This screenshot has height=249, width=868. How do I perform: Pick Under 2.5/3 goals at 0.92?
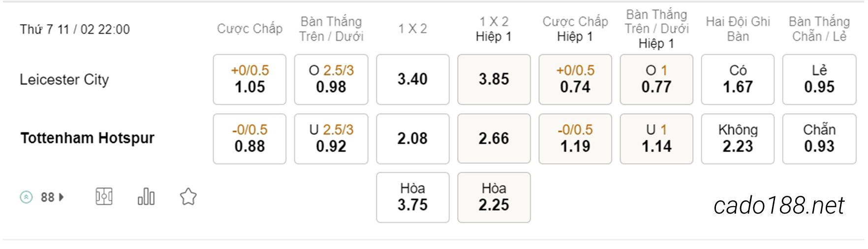(x=331, y=139)
